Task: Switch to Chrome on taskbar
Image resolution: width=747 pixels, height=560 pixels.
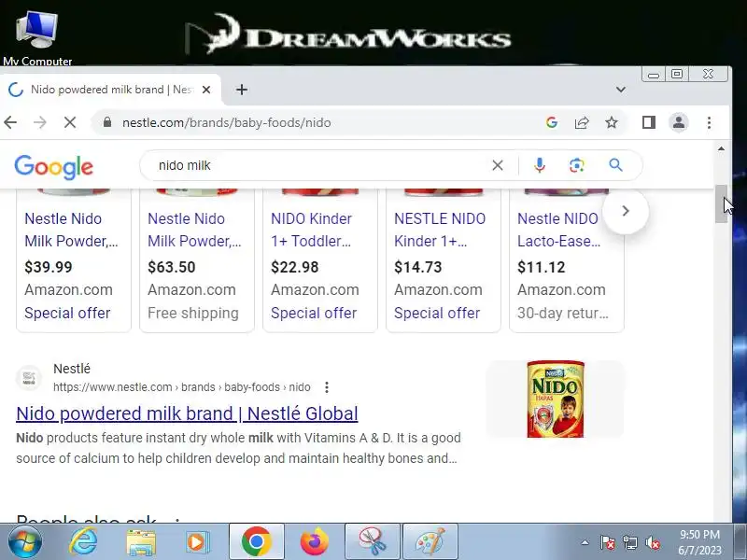Action: (256, 541)
